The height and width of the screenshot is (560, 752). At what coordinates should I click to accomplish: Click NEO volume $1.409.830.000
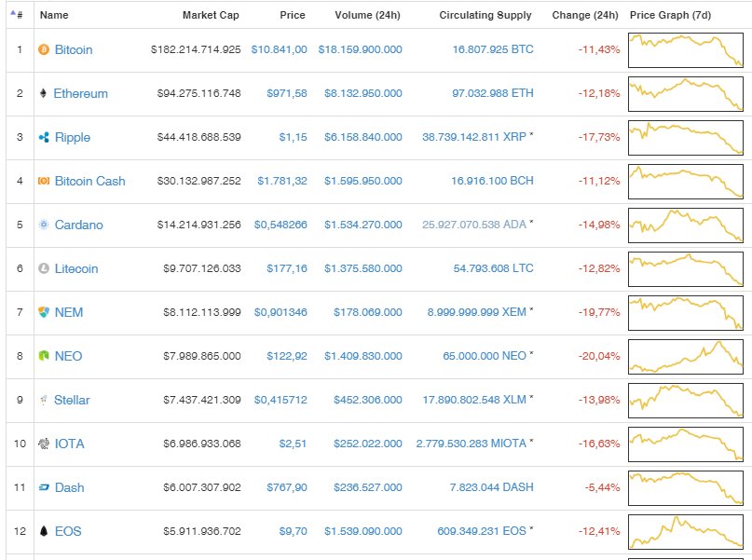tap(363, 356)
